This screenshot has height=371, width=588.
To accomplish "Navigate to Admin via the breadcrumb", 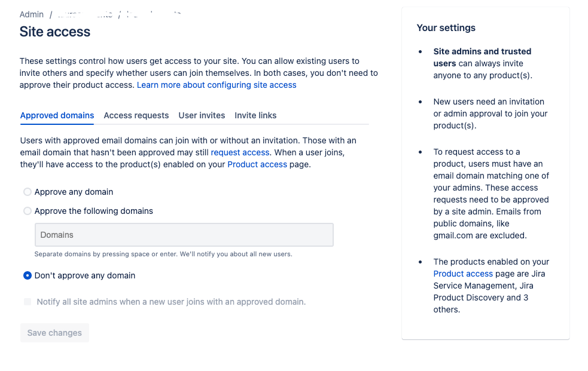I will (x=32, y=14).
